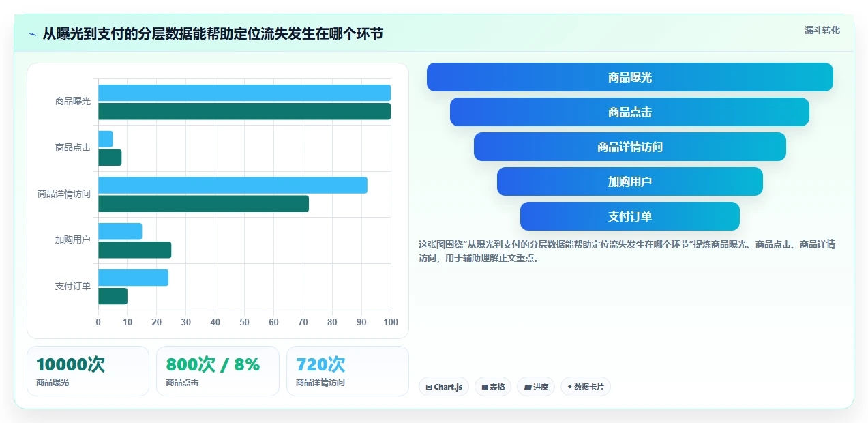
Task: Click the light blue 商品曝光 bar
Action: pos(244,93)
